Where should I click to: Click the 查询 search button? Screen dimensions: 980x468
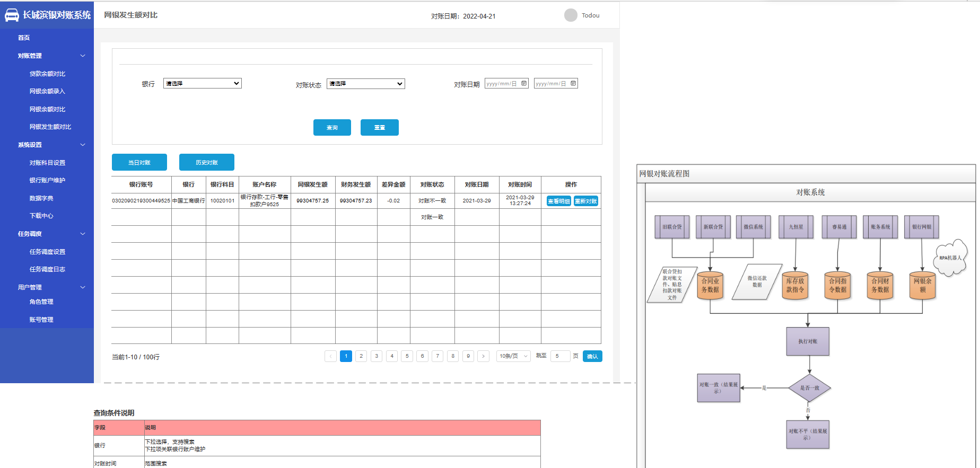(x=332, y=127)
